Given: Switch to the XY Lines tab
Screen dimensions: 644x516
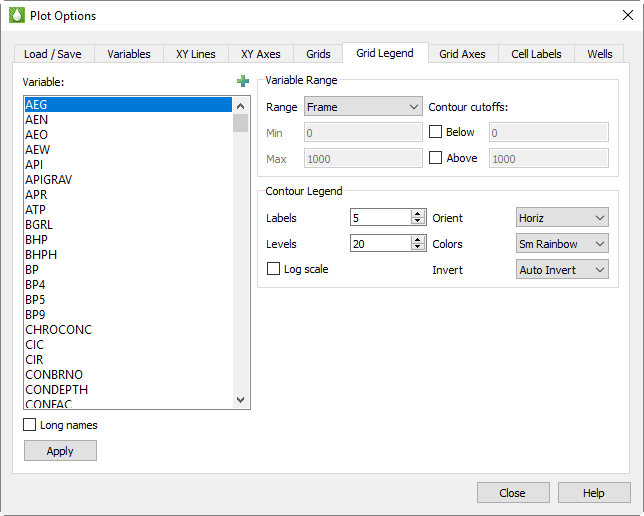Looking at the screenshot, I should click(x=196, y=54).
